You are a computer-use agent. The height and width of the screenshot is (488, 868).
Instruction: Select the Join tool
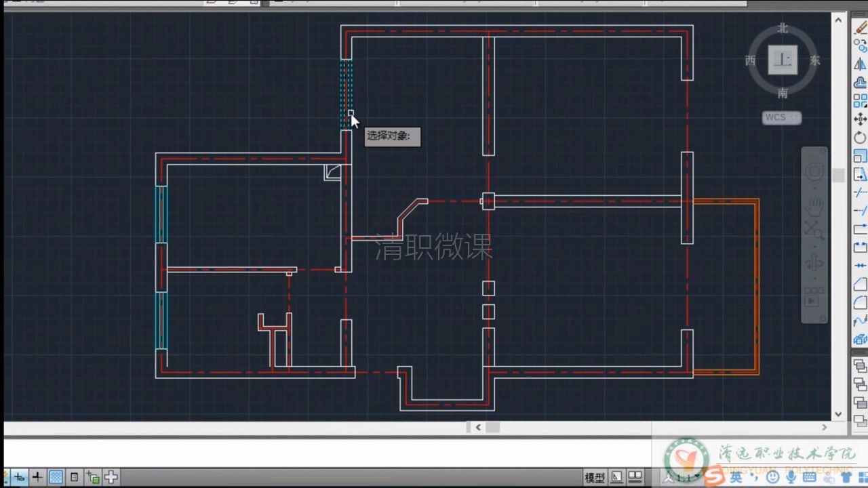[861, 266]
